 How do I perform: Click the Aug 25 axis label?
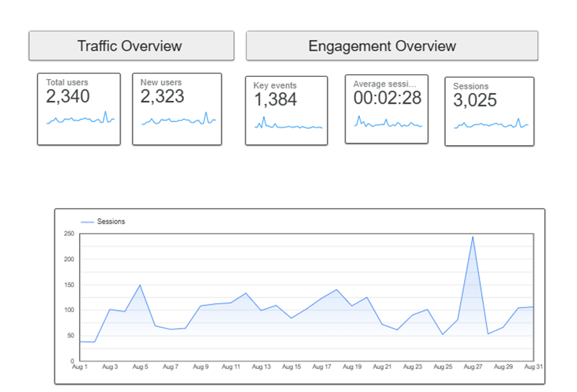tap(443, 367)
